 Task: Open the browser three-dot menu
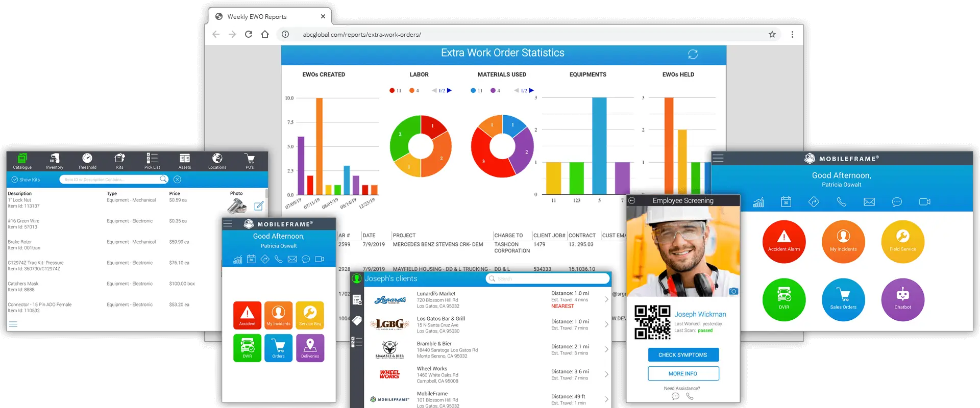(x=792, y=34)
